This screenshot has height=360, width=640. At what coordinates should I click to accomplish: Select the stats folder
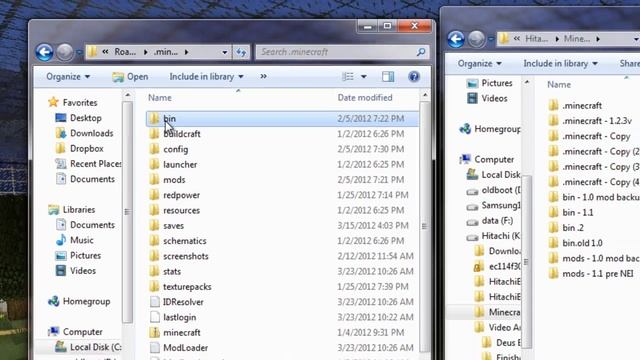(x=282, y=271)
